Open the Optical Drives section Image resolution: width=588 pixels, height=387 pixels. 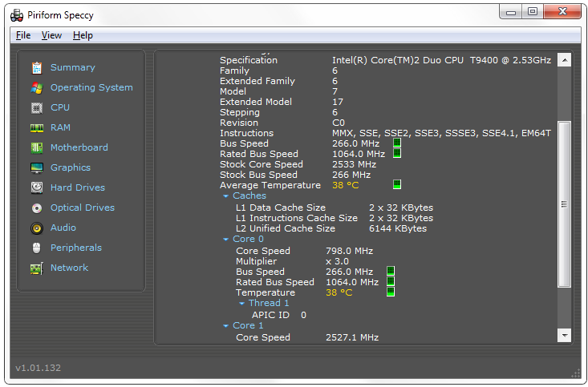tap(83, 208)
